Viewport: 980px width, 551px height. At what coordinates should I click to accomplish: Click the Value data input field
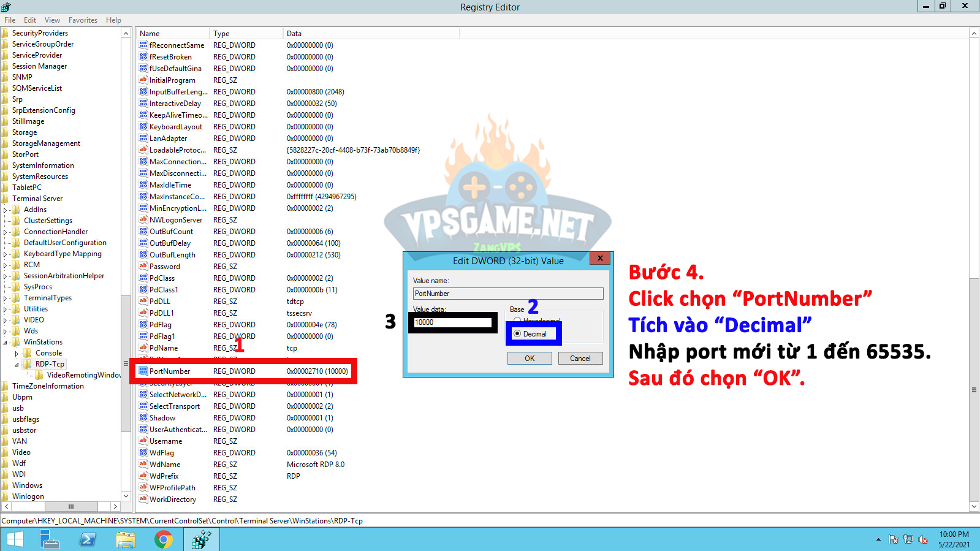[452, 322]
